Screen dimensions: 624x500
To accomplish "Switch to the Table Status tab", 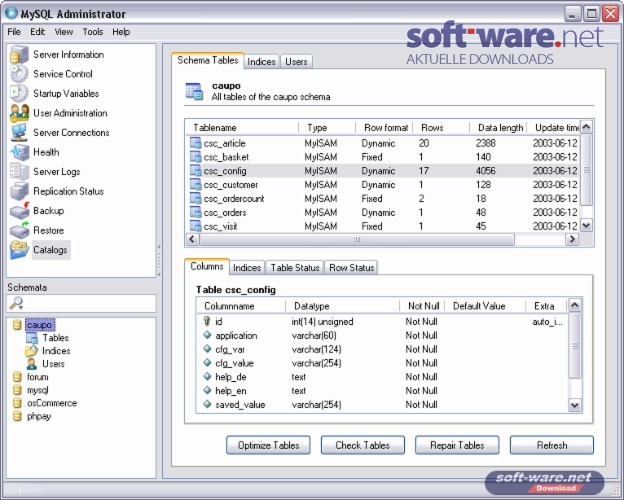I will 295,268.
